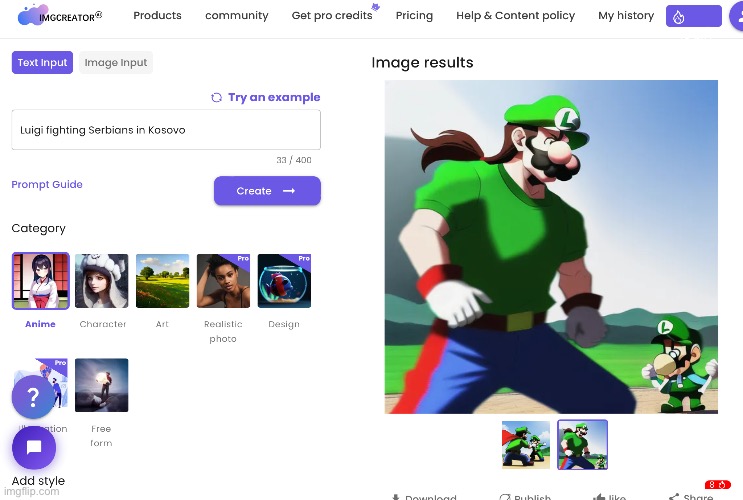Select the Character category thumbnail
Viewport: 743px width, 500px height.
tap(101, 281)
